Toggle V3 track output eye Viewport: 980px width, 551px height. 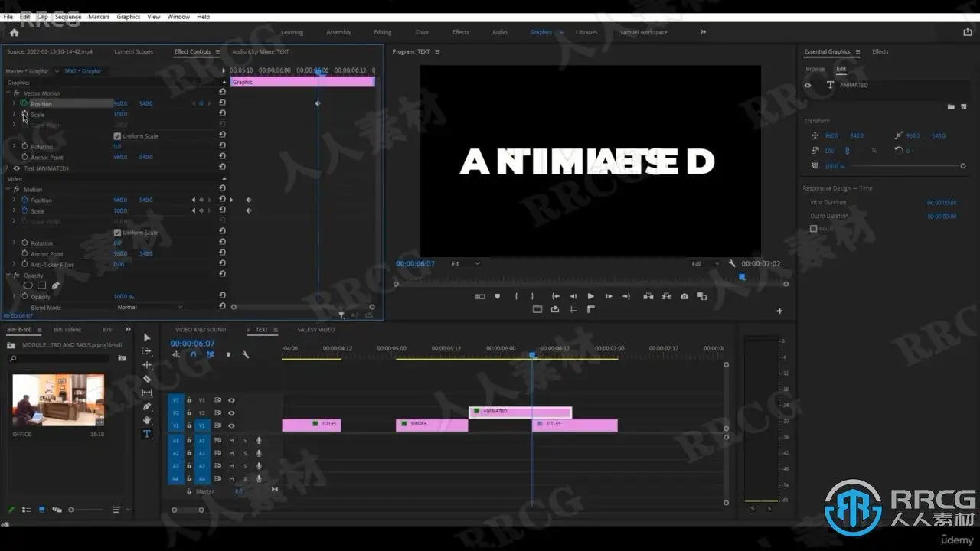click(x=231, y=400)
